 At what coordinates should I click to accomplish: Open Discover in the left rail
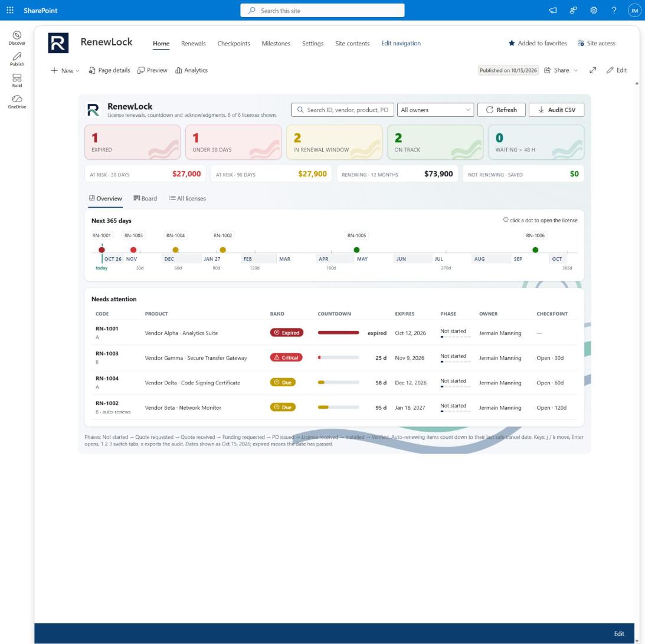[x=17, y=38]
